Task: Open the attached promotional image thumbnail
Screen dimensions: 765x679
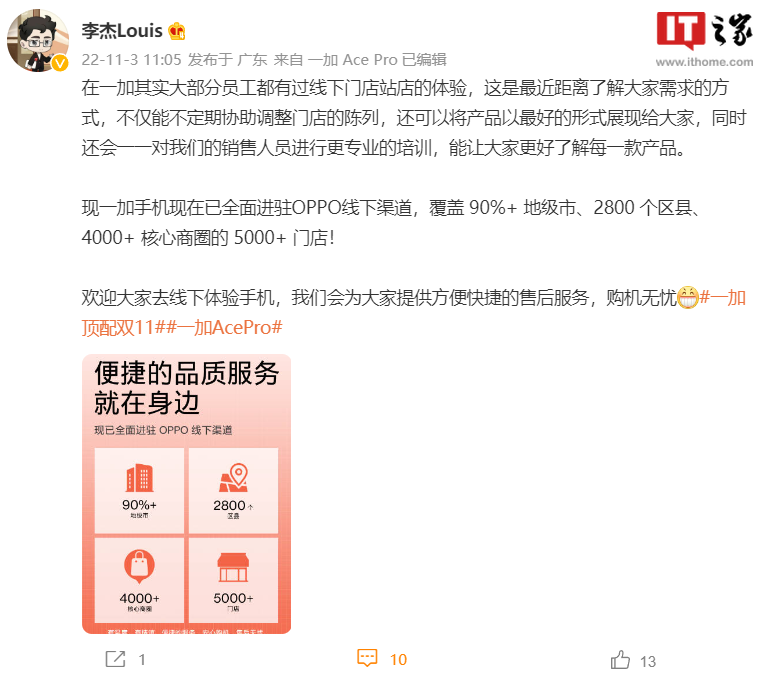Action: click(186, 494)
